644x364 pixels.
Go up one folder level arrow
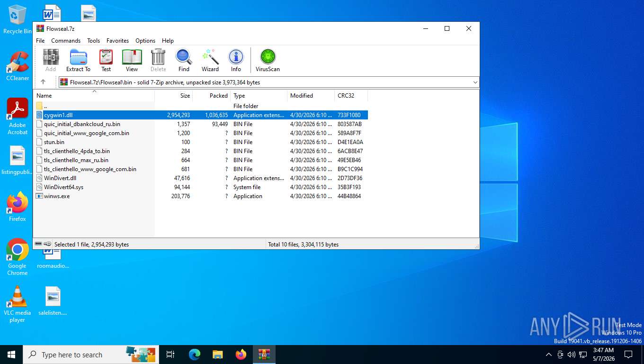tap(43, 82)
